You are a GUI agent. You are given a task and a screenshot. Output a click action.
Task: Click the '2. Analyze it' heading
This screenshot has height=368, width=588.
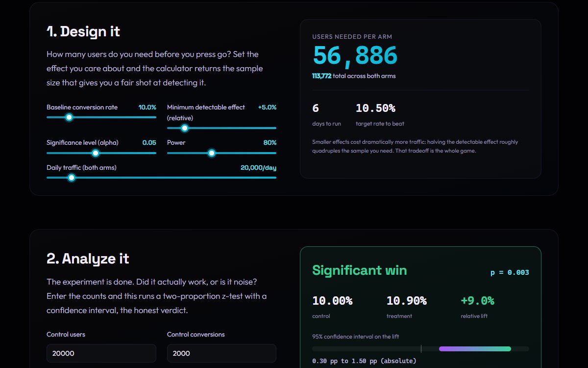tap(88, 259)
